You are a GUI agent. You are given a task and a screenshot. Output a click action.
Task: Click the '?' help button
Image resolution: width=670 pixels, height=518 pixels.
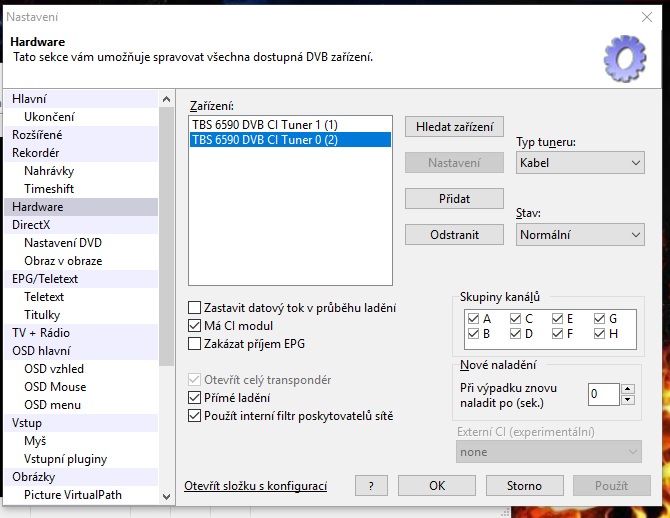pos(371,486)
